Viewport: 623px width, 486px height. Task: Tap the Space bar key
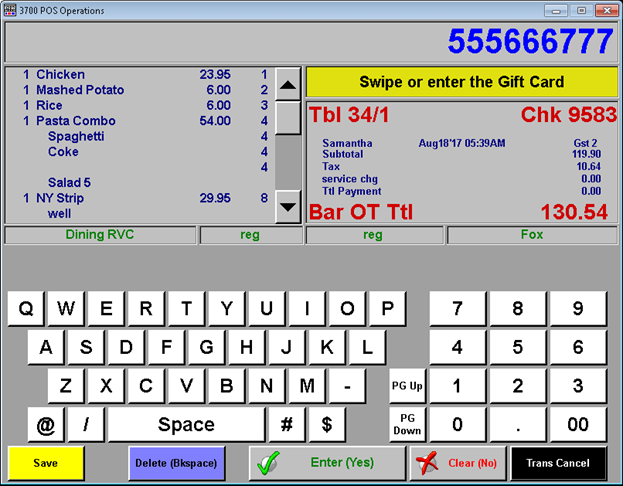(186, 425)
